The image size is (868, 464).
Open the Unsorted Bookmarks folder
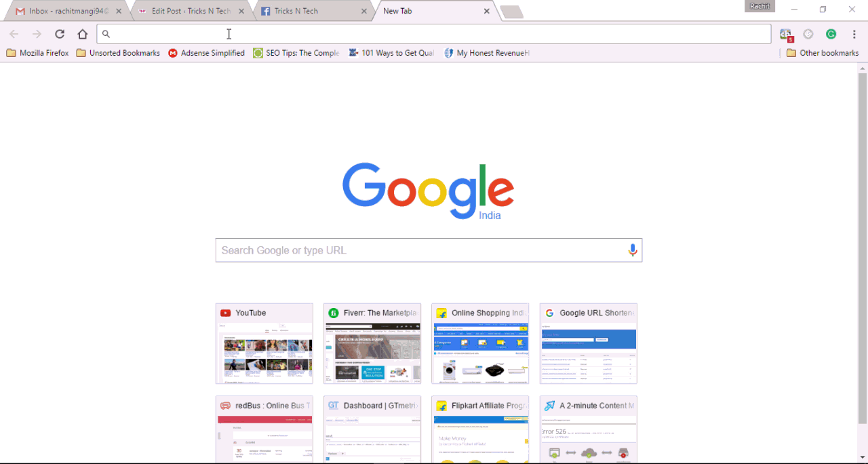(118, 53)
